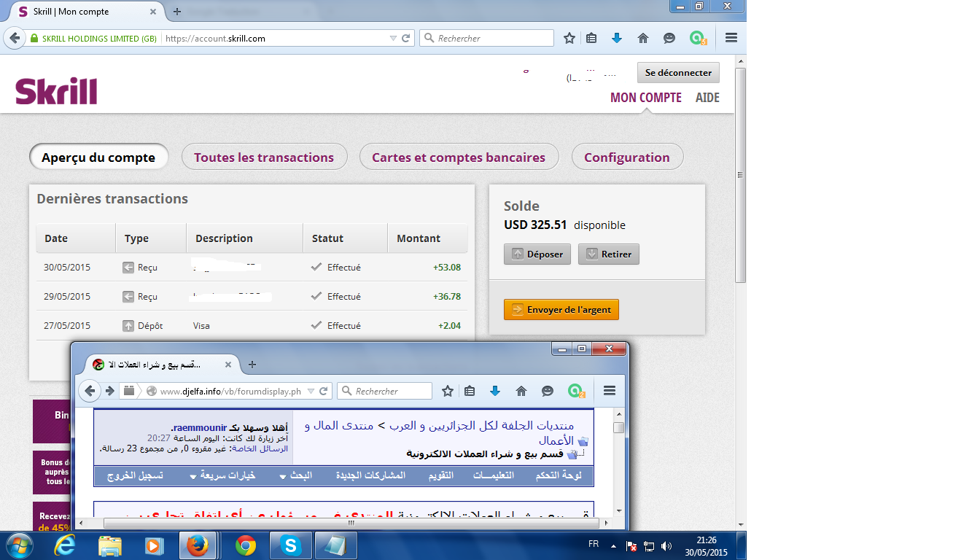
Task: Open the AIDE help menu
Action: coord(707,98)
